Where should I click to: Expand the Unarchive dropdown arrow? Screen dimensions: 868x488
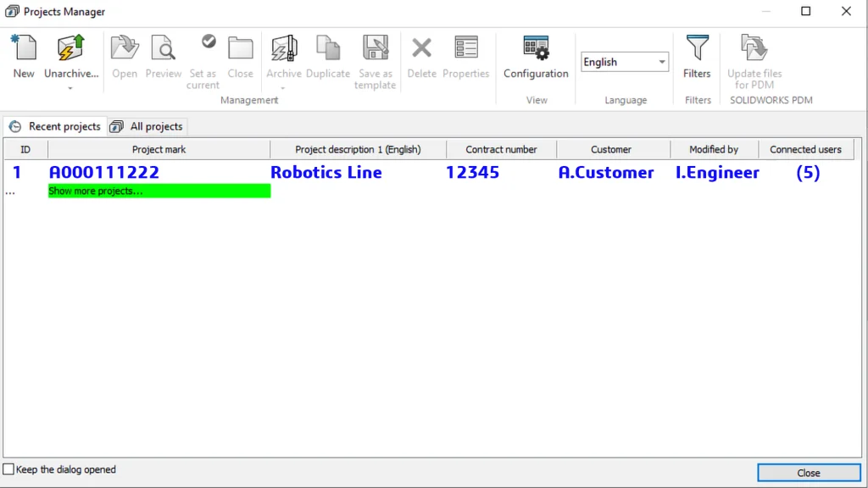(x=71, y=88)
